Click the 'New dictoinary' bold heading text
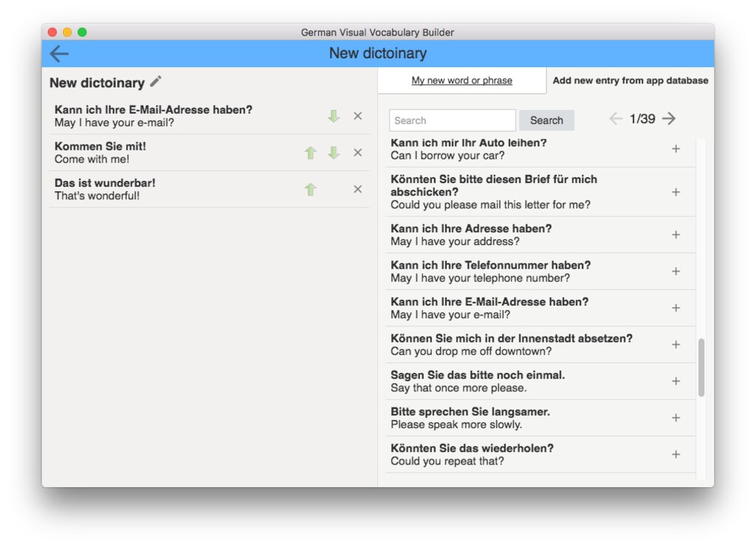This screenshot has height=547, width=756. tap(97, 83)
